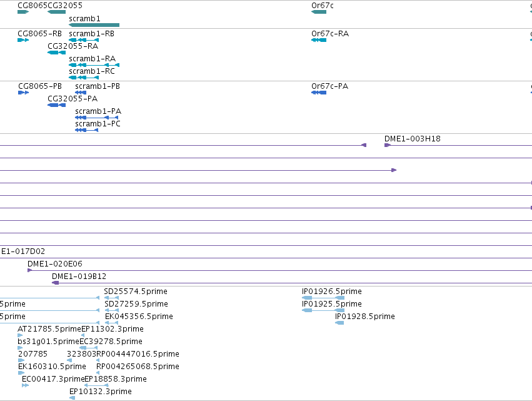This screenshot has height=401, width=532.
Task: Click the EP18858.3prime EST glyph
Action: [x=96, y=385]
